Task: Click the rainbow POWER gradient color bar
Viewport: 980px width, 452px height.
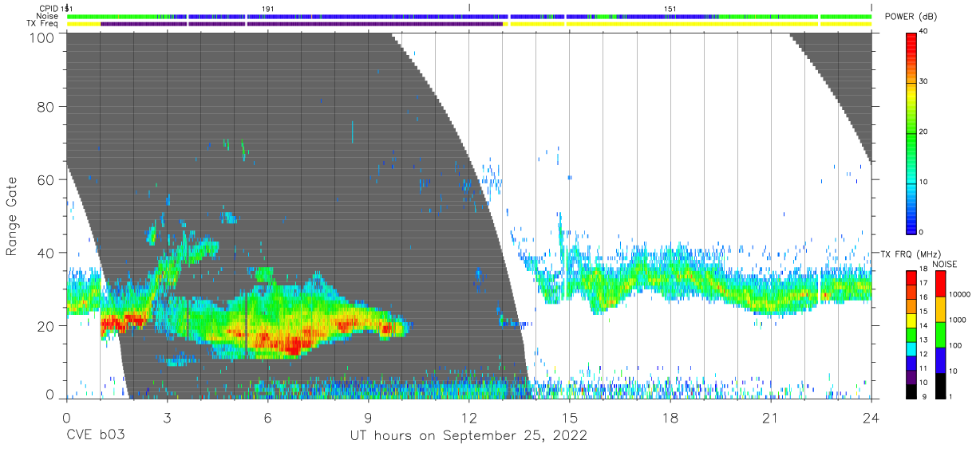Action: click(x=911, y=132)
